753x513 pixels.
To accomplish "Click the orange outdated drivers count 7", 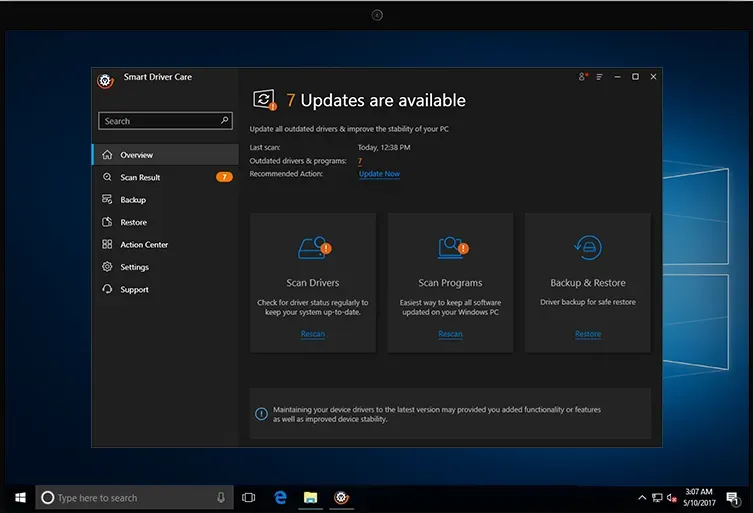I will click(360, 161).
